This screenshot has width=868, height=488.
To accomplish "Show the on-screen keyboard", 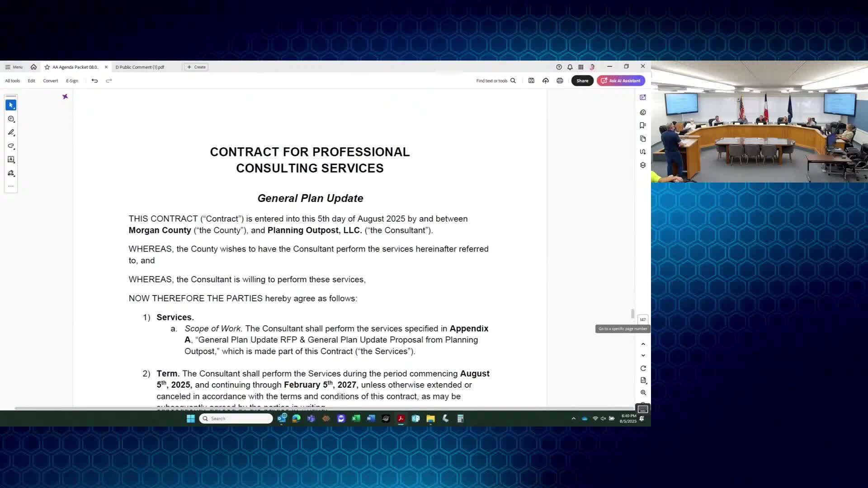I will pyautogui.click(x=642, y=409).
